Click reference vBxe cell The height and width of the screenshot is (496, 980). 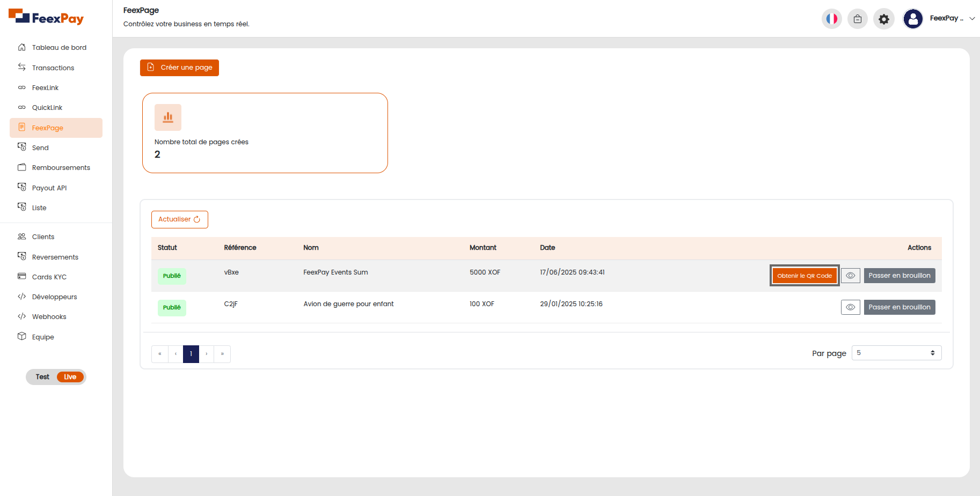tap(231, 272)
